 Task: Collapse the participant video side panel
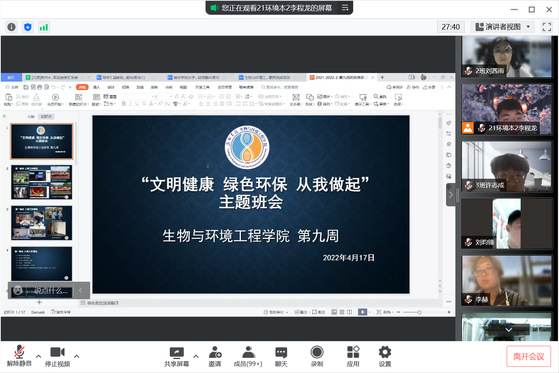pyautogui.click(x=451, y=195)
